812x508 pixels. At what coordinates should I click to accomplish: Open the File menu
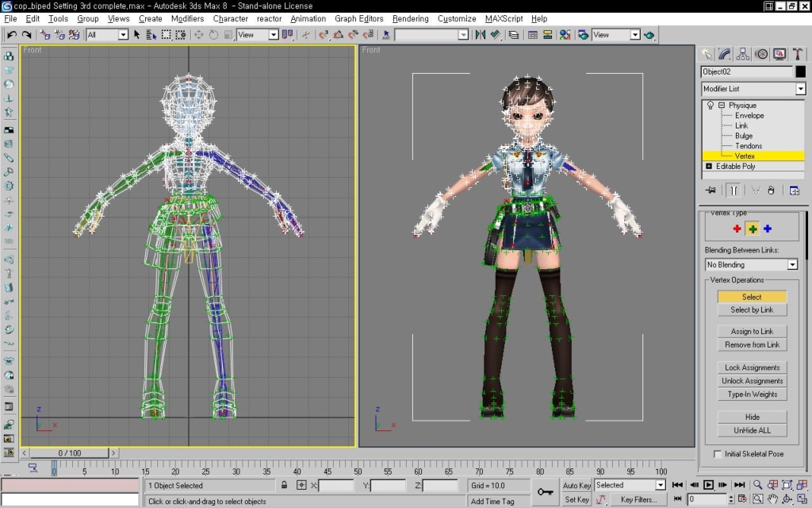click(10, 19)
